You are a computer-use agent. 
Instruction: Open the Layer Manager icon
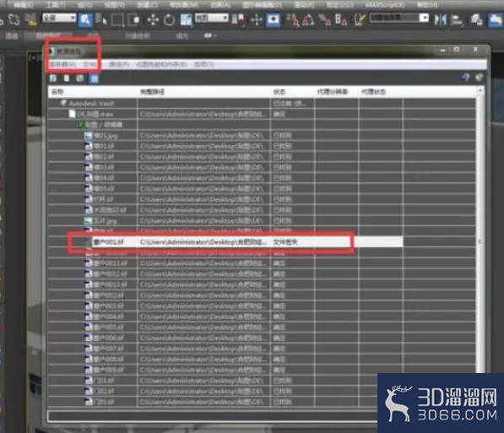476,20
